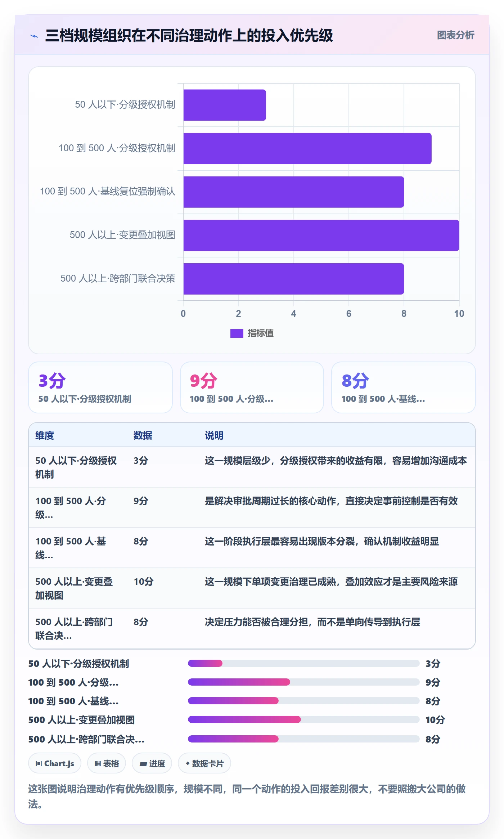Click the "数据卡片" tag
Viewport: 504px width, 839px height.
[204, 763]
